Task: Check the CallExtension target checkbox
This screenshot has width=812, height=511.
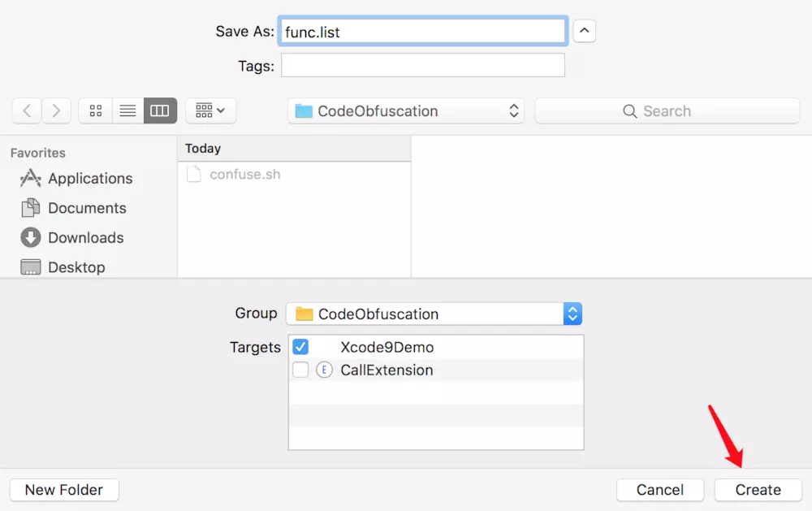Action: (300, 370)
